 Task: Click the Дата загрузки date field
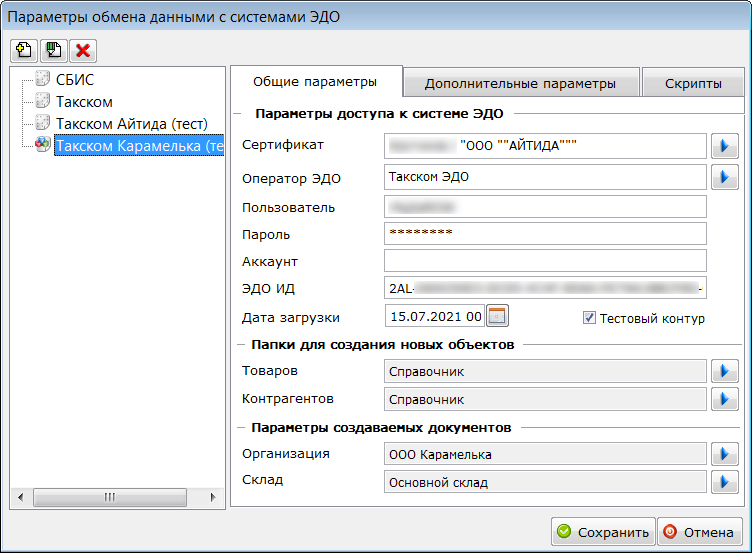tap(435, 316)
